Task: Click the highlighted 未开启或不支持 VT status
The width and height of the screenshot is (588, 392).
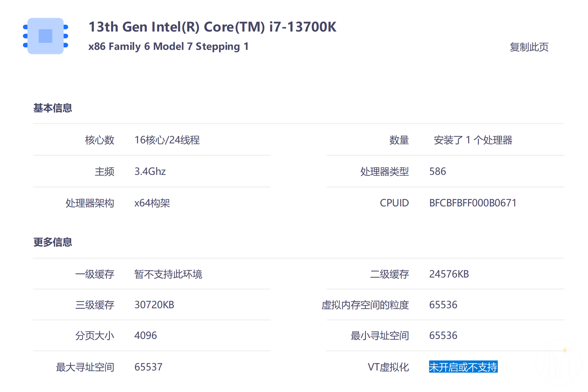Action: (x=463, y=367)
